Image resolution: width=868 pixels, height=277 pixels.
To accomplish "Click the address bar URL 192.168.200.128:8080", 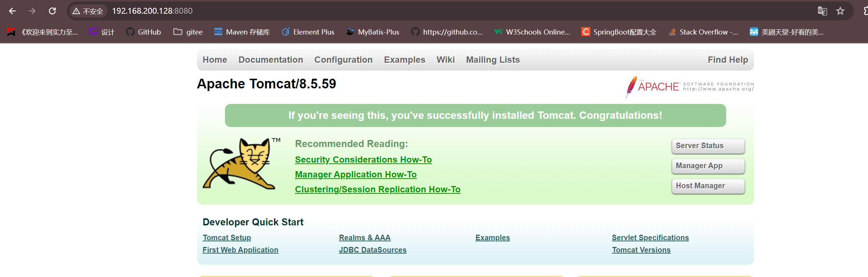I will [152, 11].
